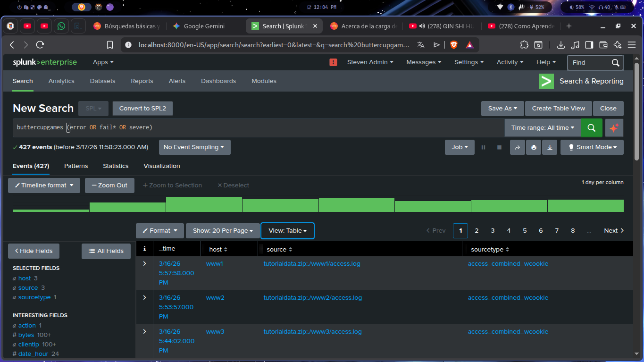Export results with the download icon
This screenshot has width=644, height=362.
click(550, 147)
